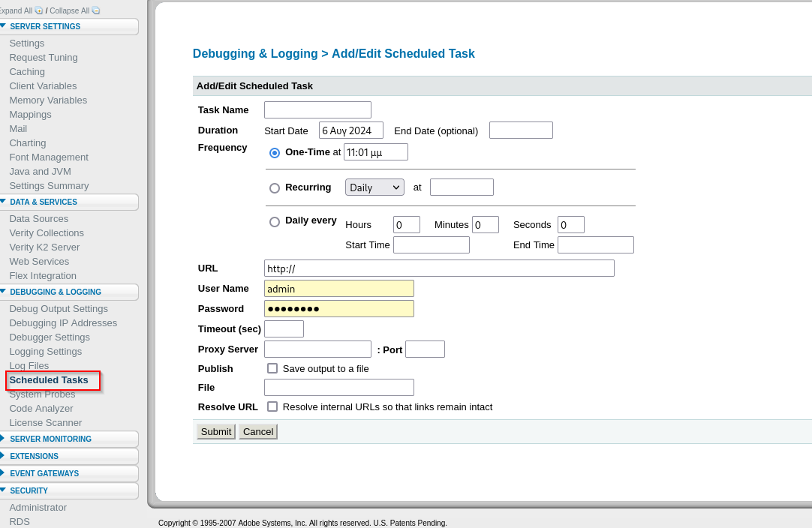Click the Cancel button
This screenshot has width=812, height=528.
(258, 432)
